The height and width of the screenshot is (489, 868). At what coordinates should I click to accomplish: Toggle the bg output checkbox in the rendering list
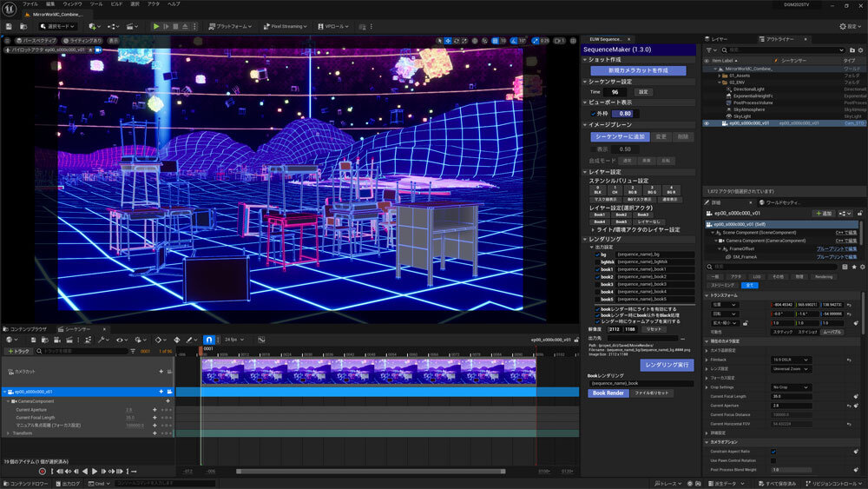click(598, 254)
